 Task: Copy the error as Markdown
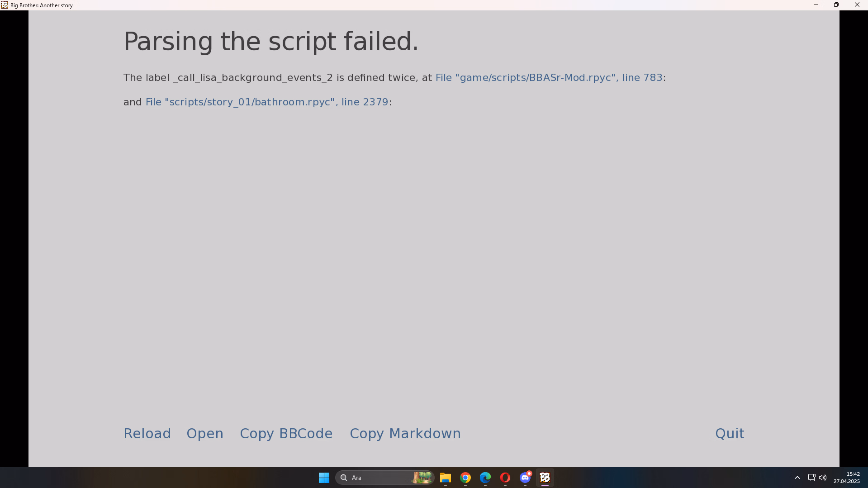click(405, 434)
